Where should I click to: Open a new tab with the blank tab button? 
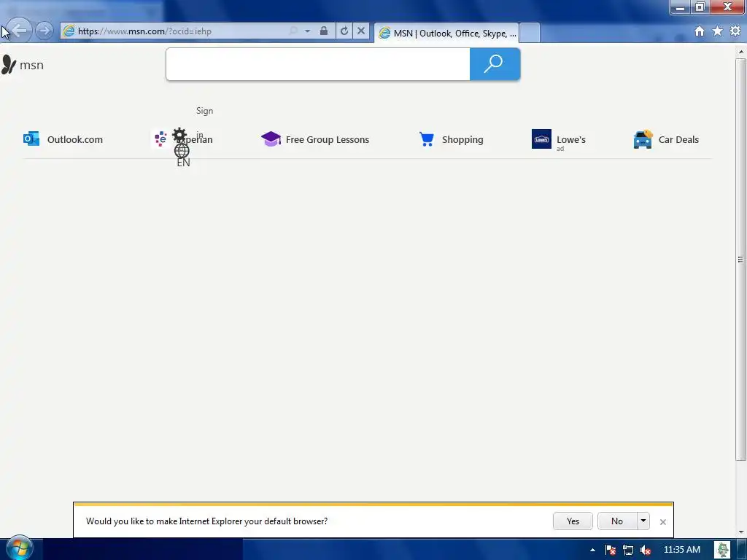coord(530,33)
